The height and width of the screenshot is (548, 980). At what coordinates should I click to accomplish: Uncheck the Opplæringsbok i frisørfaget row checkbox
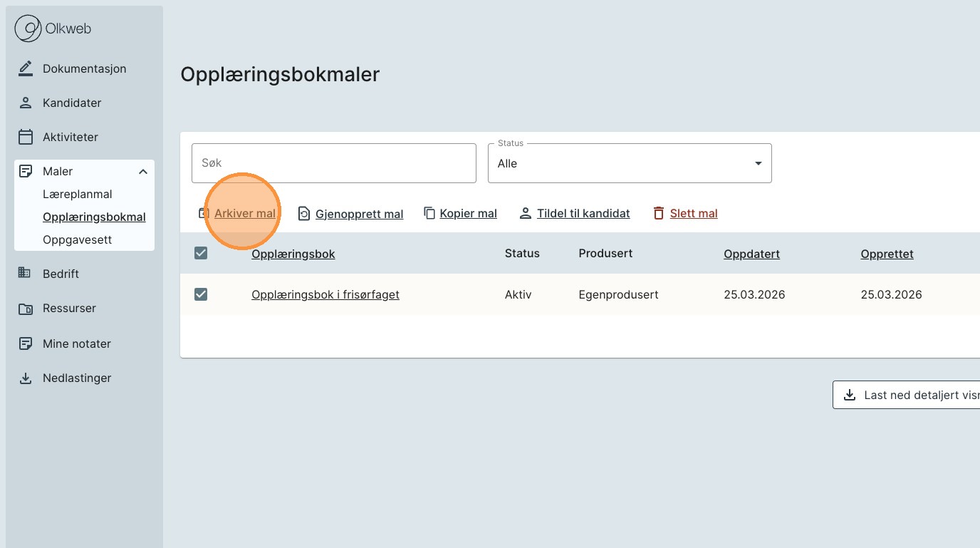201,294
